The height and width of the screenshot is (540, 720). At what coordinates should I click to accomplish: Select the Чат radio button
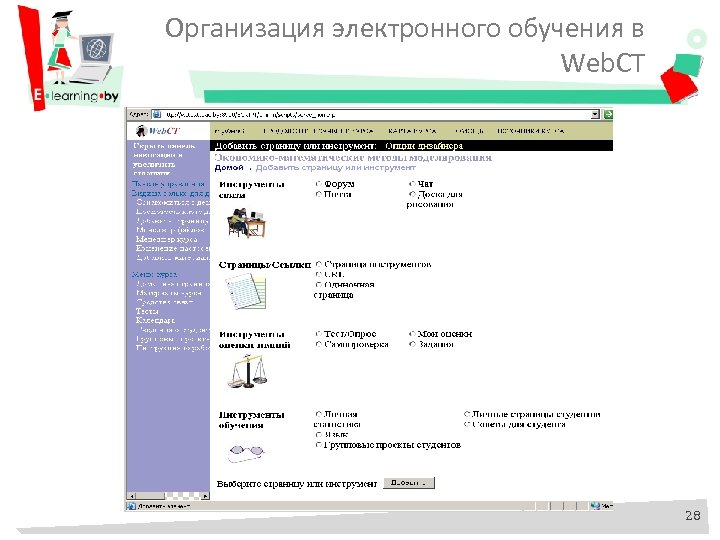(x=412, y=184)
